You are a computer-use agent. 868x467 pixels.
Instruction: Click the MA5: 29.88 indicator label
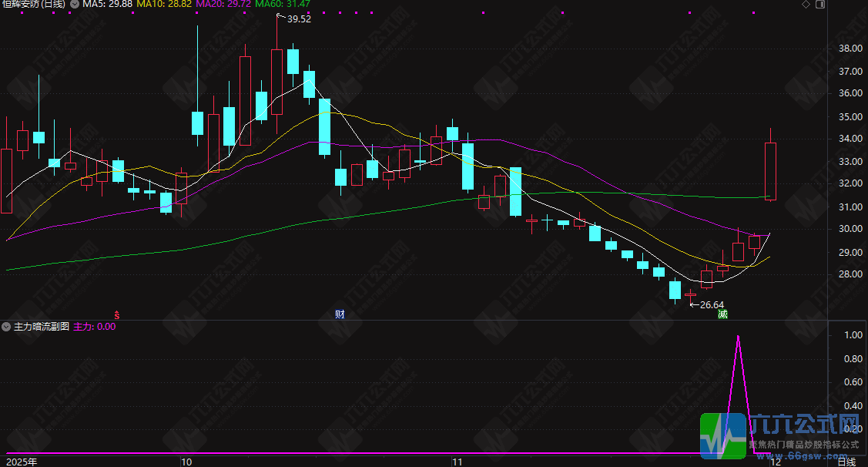coord(107,4)
